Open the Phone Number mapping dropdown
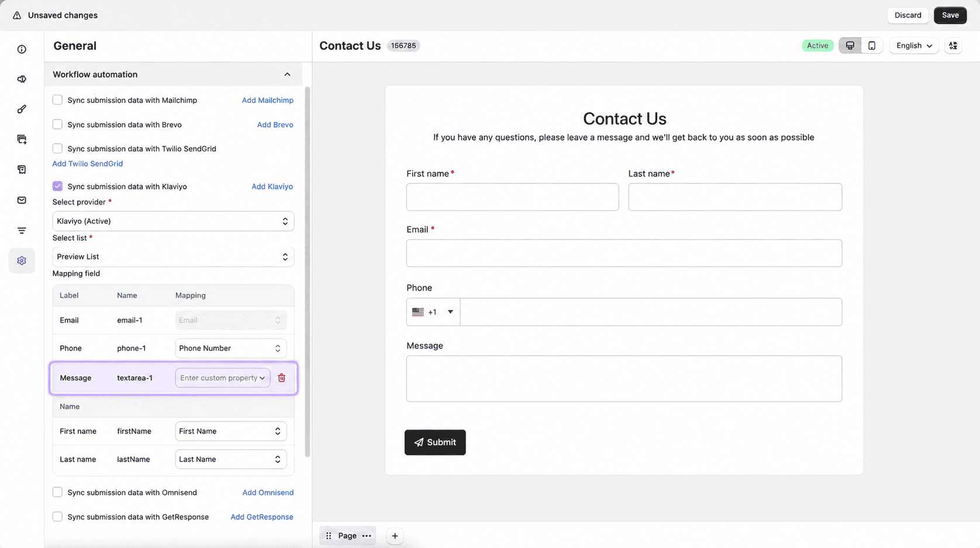Image resolution: width=980 pixels, height=548 pixels. click(231, 348)
